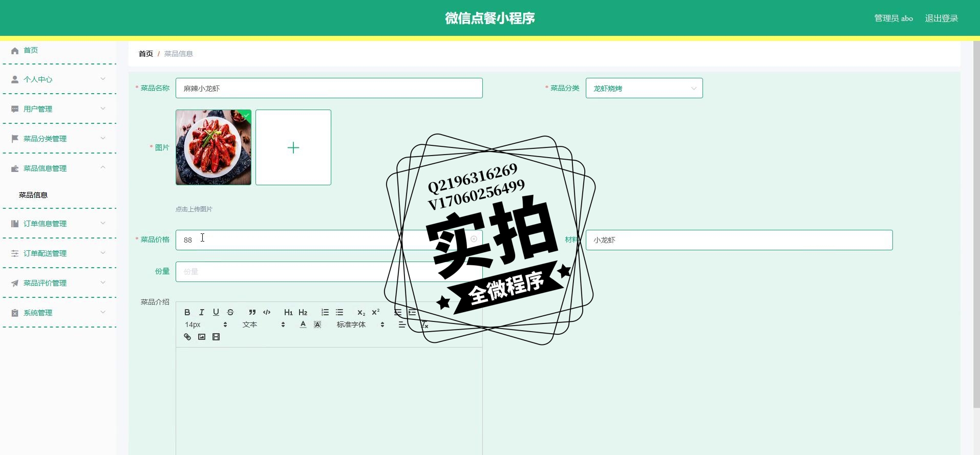The image size is (980, 455).
Task: Toggle strikethrough formatting in editor
Action: [x=230, y=312]
